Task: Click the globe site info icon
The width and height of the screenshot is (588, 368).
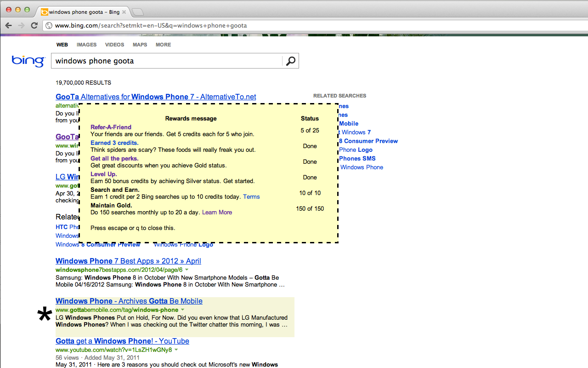Action: click(49, 26)
